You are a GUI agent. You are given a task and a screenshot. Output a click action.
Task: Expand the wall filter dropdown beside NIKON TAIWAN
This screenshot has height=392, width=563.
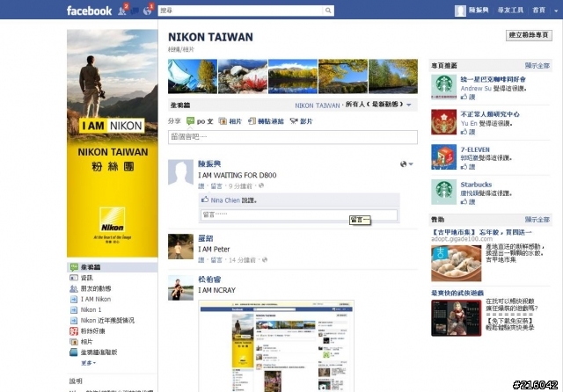(x=409, y=105)
